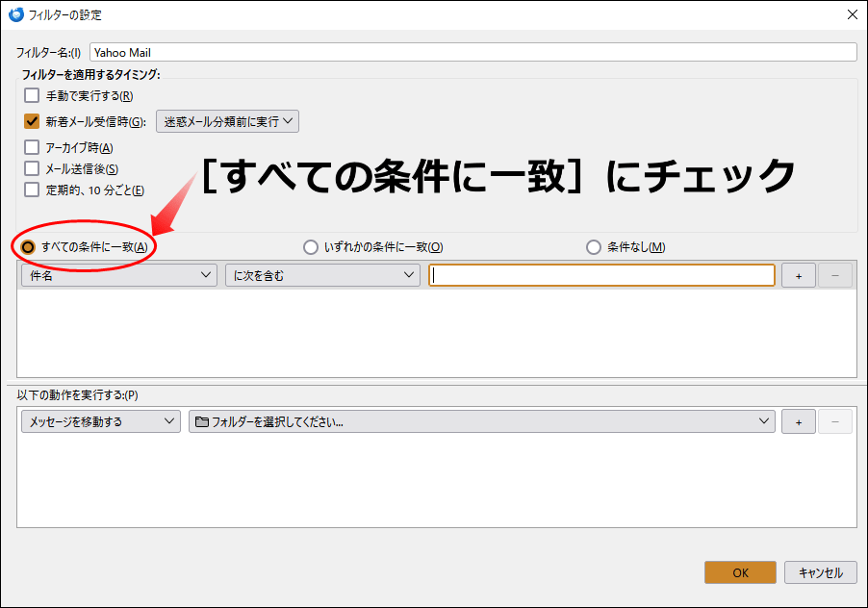Expand に次を含む condition dropdown

(x=322, y=275)
